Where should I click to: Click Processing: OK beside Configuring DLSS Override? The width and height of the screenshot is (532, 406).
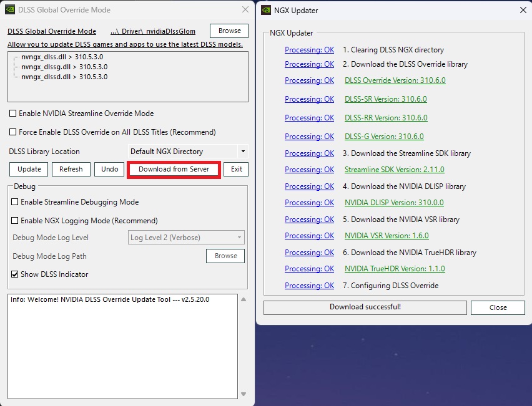pyautogui.click(x=309, y=286)
